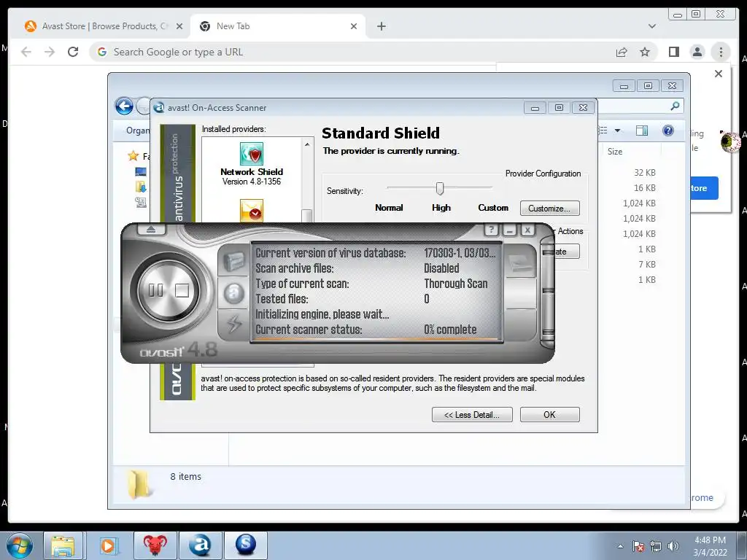Image resolution: width=747 pixels, height=560 pixels.
Task: Click the 16 KB size entry in Explorer
Action: tap(645, 188)
